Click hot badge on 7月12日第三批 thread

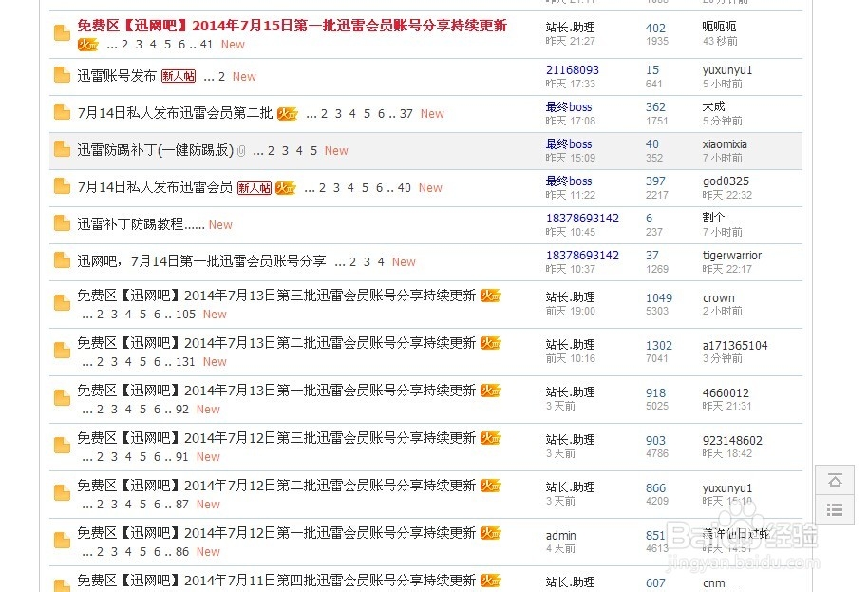tap(490, 439)
